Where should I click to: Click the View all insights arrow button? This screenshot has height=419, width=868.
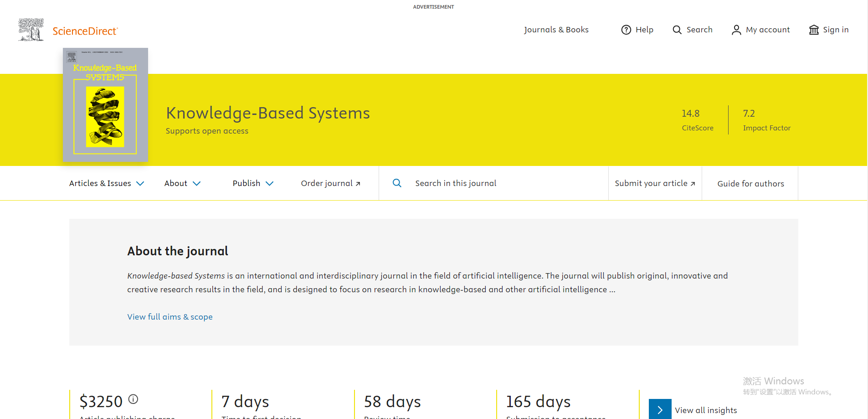point(660,410)
